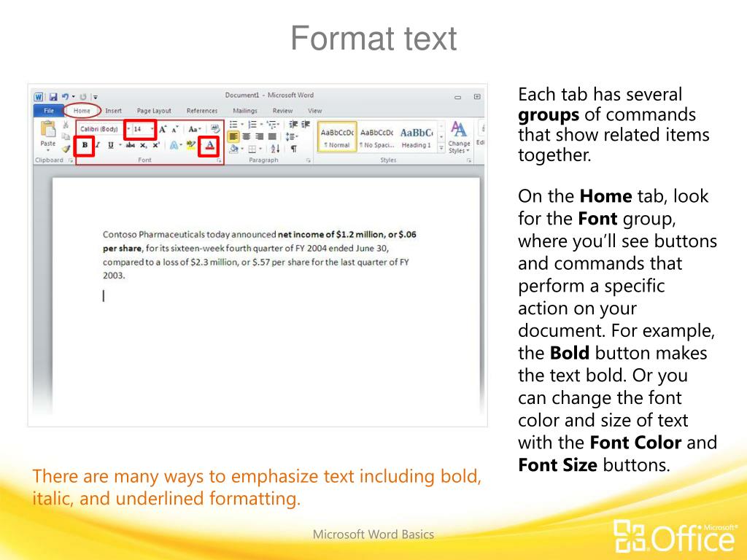The height and width of the screenshot is (560, 747).
Task: Click the Shrink Font icon
Action: pos(175,129)
